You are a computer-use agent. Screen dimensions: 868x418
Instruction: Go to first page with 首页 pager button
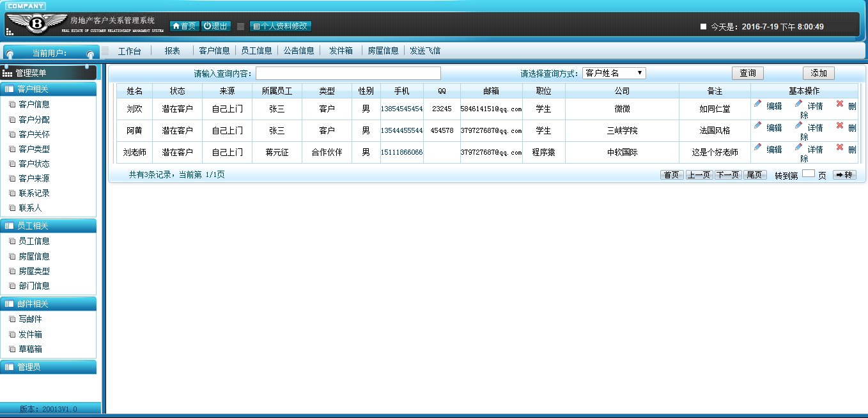coord(672,174)
